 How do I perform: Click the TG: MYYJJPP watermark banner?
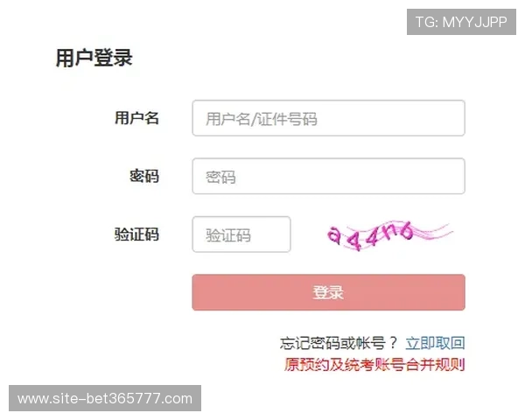[x=461, y=22]
